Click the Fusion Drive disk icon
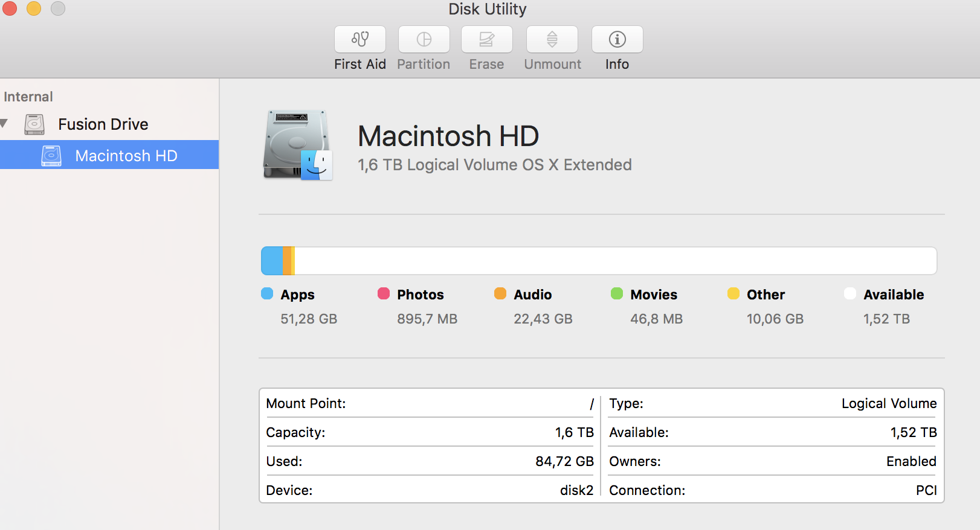The width and height of the screenshot is (980, 530). coord(34,124)
